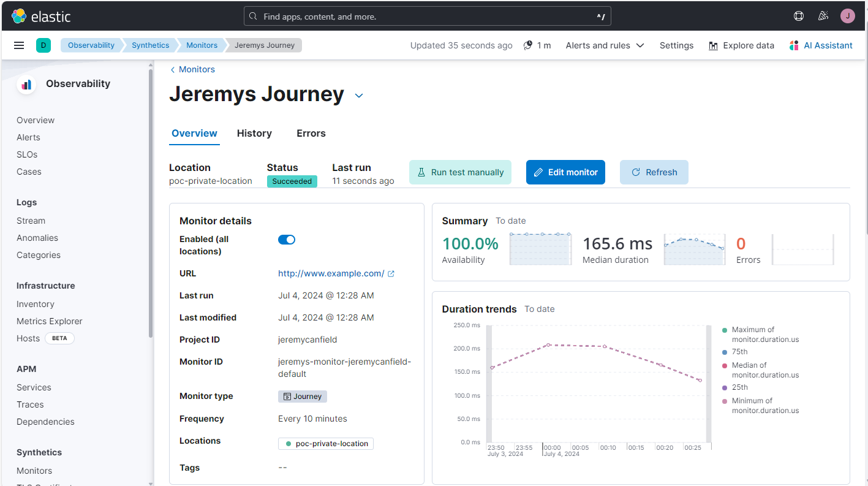
Task: Click the Errors sparkline chart
Action: click(803, 249)
